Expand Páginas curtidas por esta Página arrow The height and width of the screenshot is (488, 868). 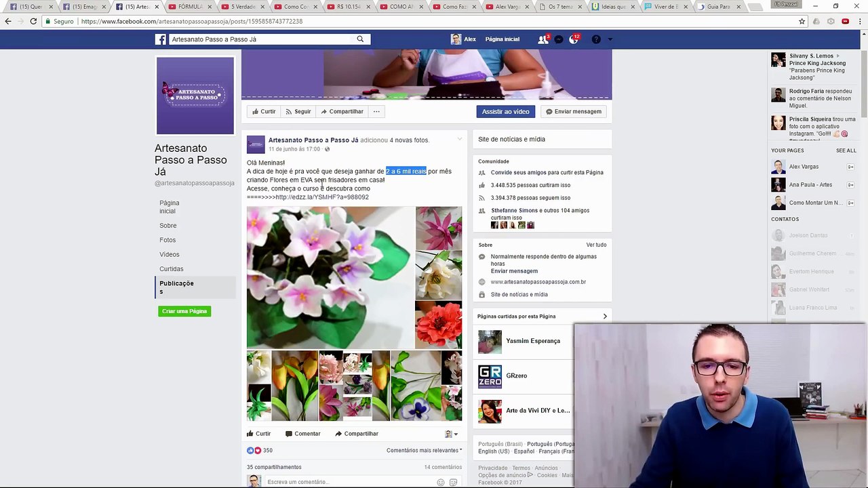click(x=605, y=316)
